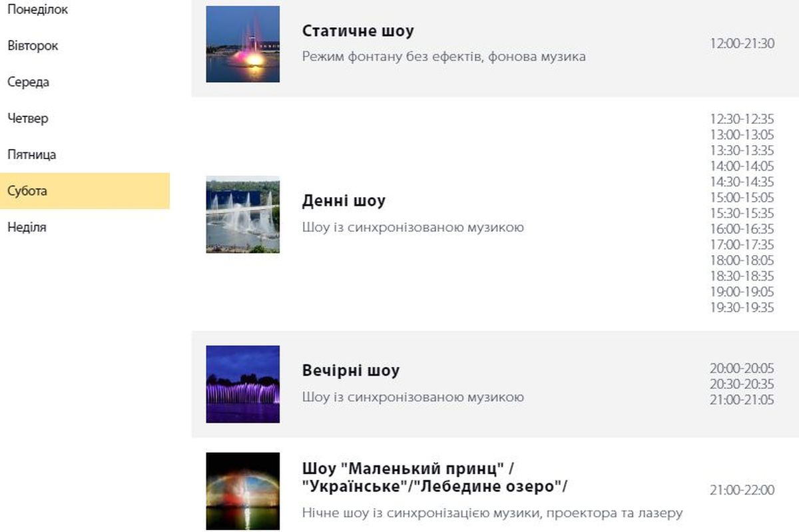The image size is (799, 532).
Task: Click the time slot 15:00-15:05
Action: [x=742, y=198]
